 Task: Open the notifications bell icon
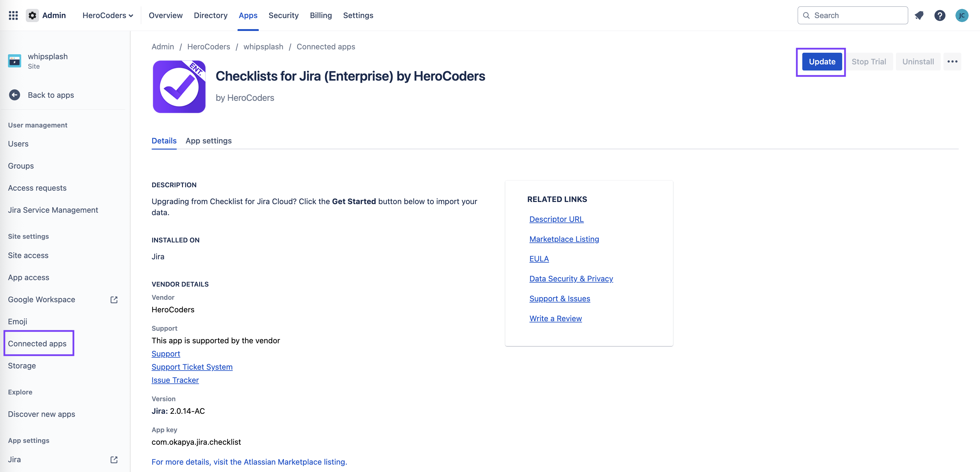coord(919,16)
